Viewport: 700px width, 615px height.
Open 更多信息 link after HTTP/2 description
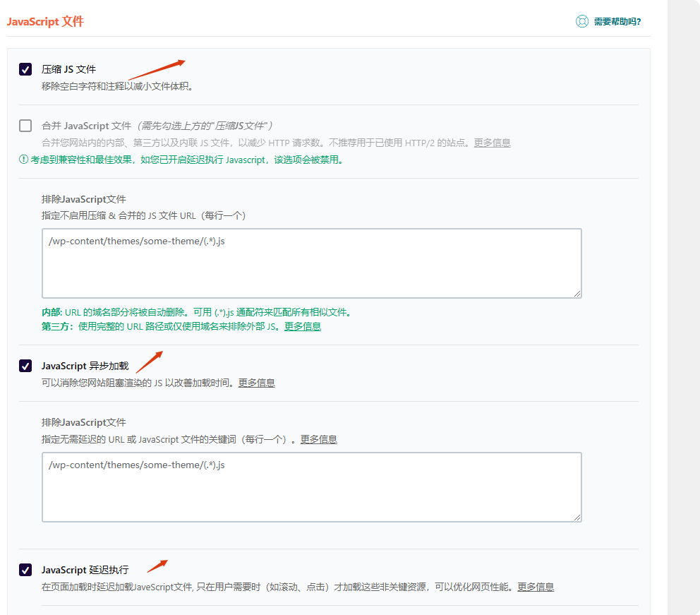click(x=492, y=143)
